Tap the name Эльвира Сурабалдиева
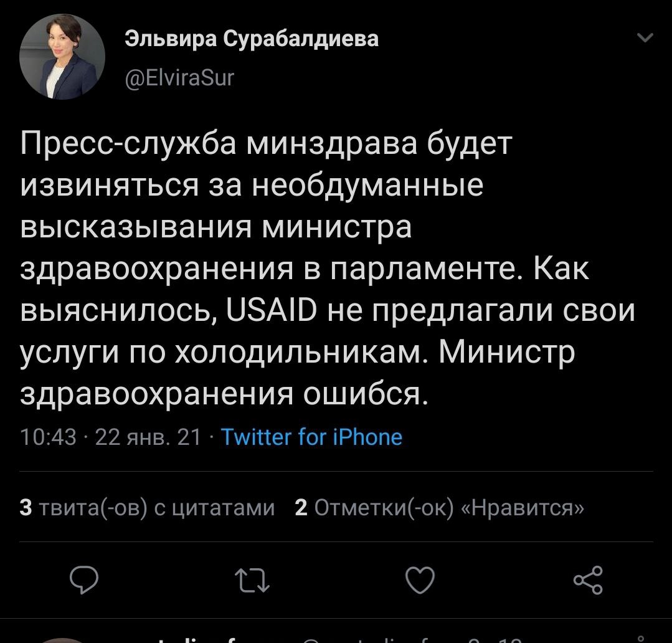This screenshot has height=643, width=672. coord(252,39)
